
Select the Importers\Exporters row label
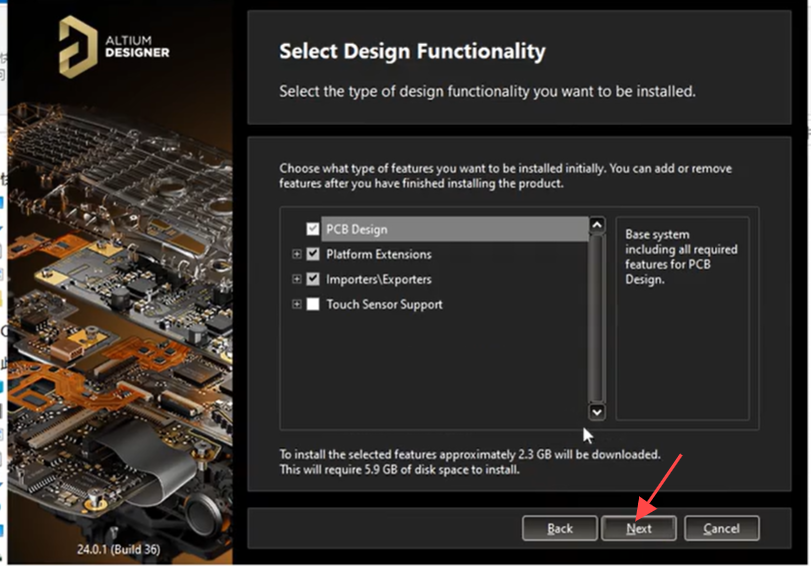pyautogui.click(x=379, y=279)
